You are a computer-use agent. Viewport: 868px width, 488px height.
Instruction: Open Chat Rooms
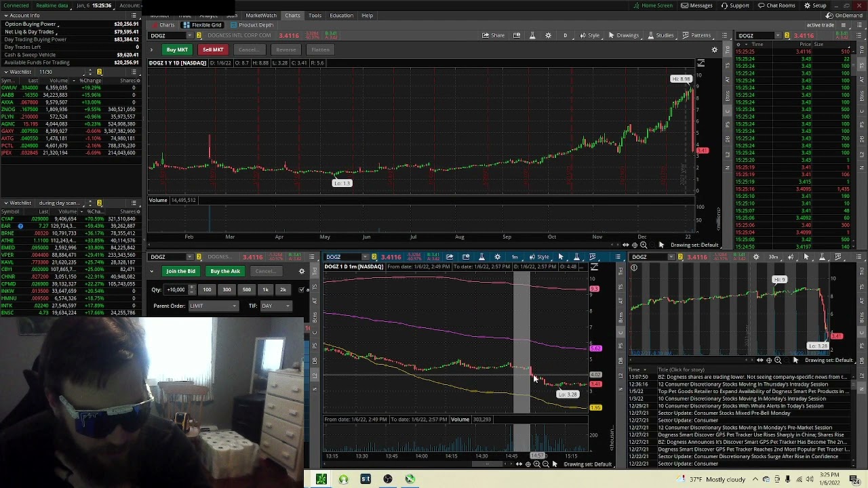(x=776, y=5)
